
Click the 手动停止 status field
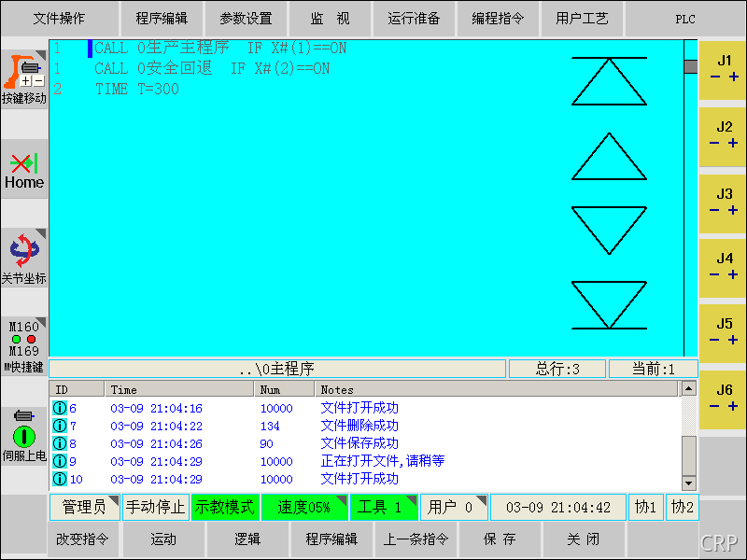point(155,507)
